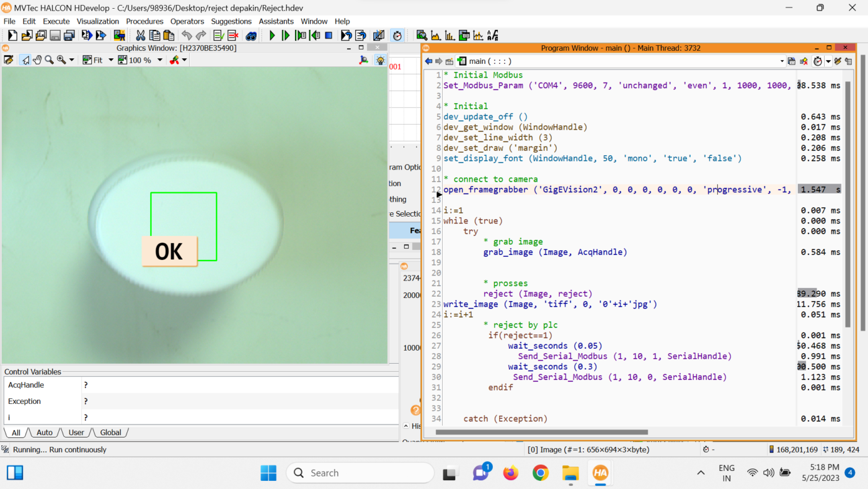
Task: Toggle 3D plot mode icon in Graphics Window
Action: coord(363,60)
